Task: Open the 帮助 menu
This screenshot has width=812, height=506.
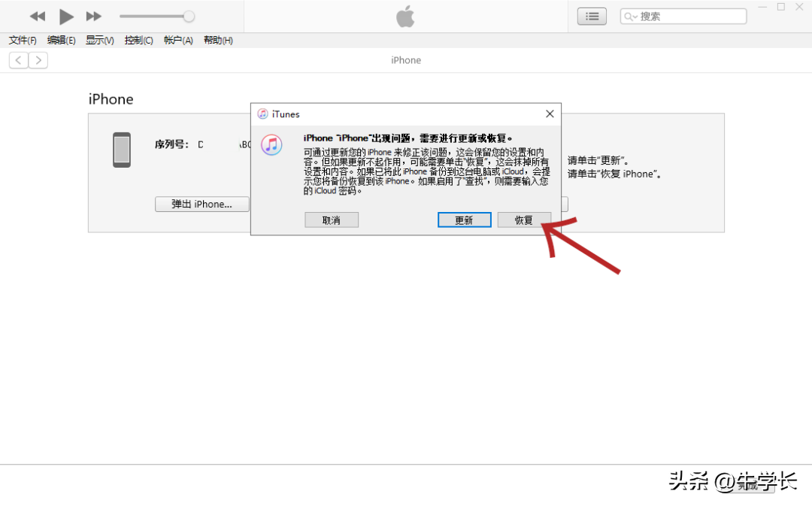Action: click(x=218, y=40)
